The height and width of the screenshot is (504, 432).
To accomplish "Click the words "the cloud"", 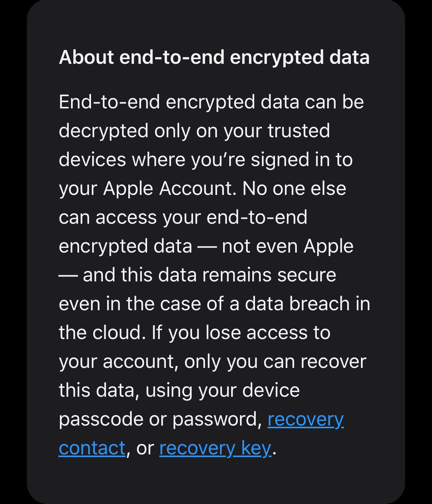I will coord(100,333).
